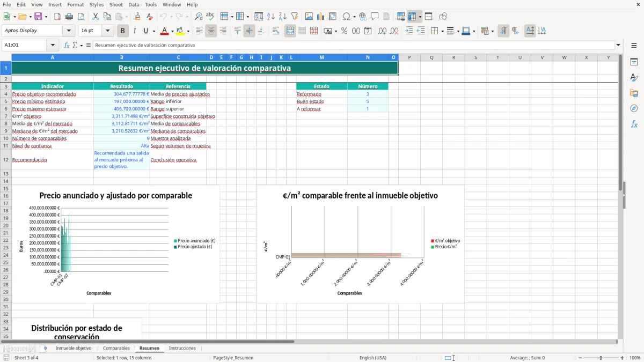Click the Sort Descending icon

(283, 17)
